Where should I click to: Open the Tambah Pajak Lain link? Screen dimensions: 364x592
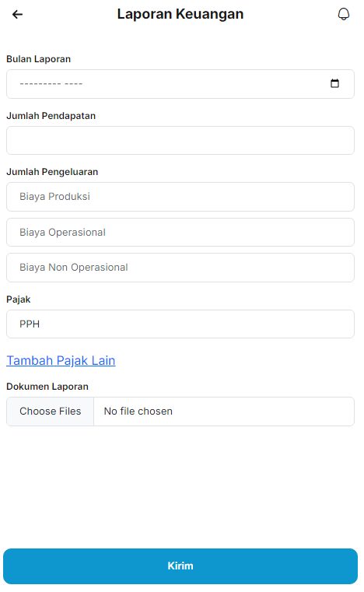[61, 360]
